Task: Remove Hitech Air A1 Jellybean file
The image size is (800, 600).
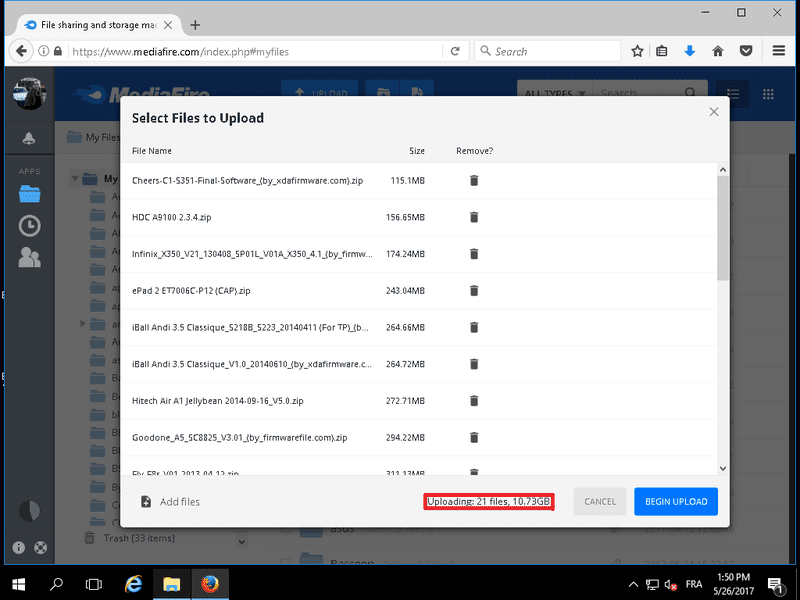Action: click(x=474, y=400)
